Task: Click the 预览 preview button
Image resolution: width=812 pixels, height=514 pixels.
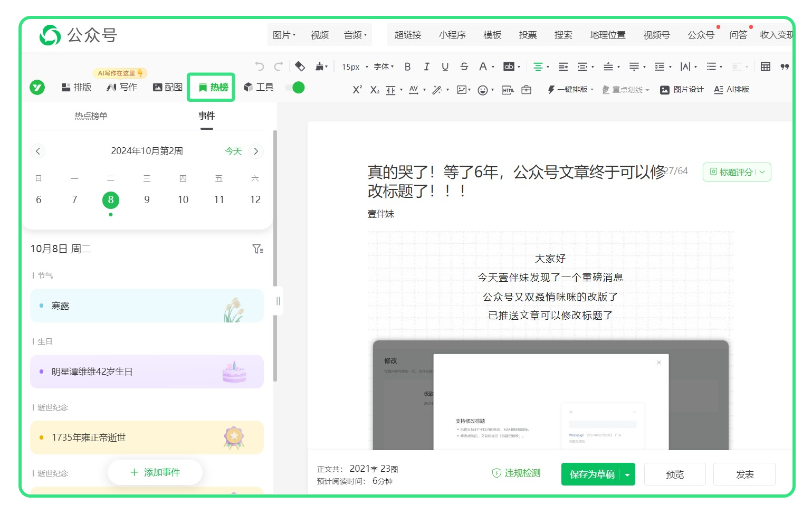Action: tap(675, 475)
